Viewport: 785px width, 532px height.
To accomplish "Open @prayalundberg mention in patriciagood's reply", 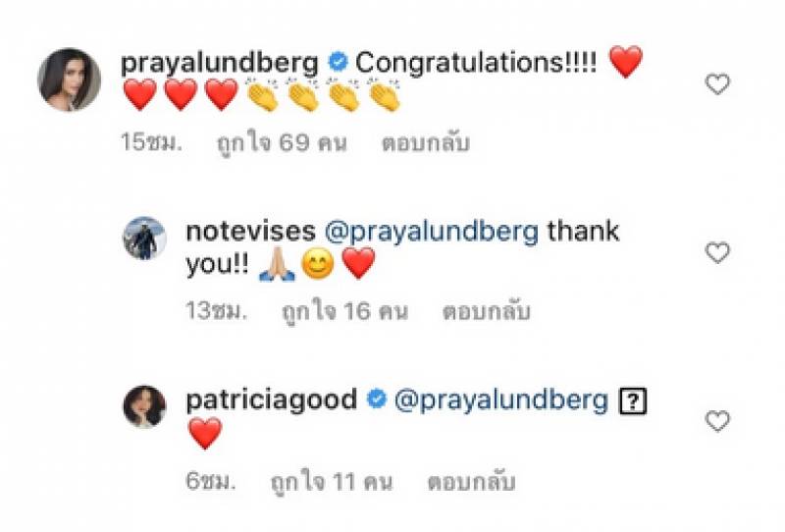I will coord(501,401).
